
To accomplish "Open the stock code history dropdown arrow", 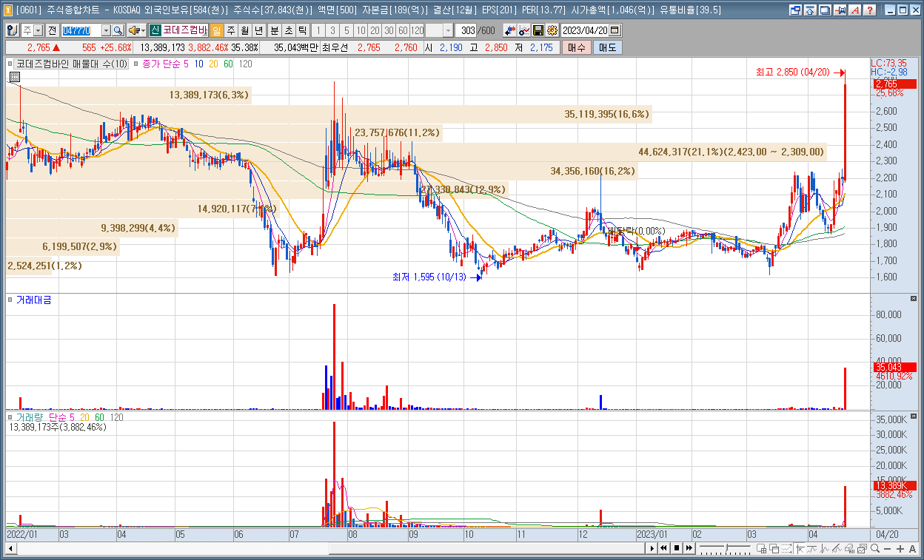I will coord(105,30).
